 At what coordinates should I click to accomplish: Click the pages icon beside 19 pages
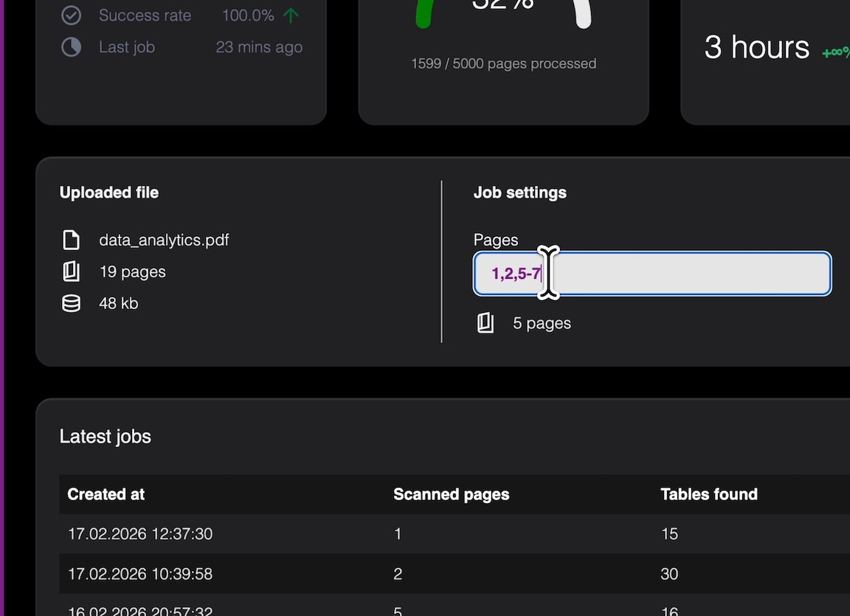tap(71, 271)
